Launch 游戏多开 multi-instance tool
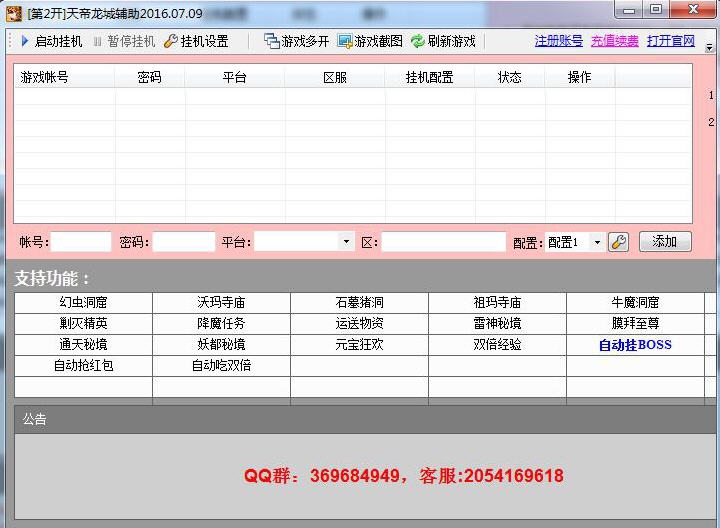The image size is (720, 528). (297, 41)
